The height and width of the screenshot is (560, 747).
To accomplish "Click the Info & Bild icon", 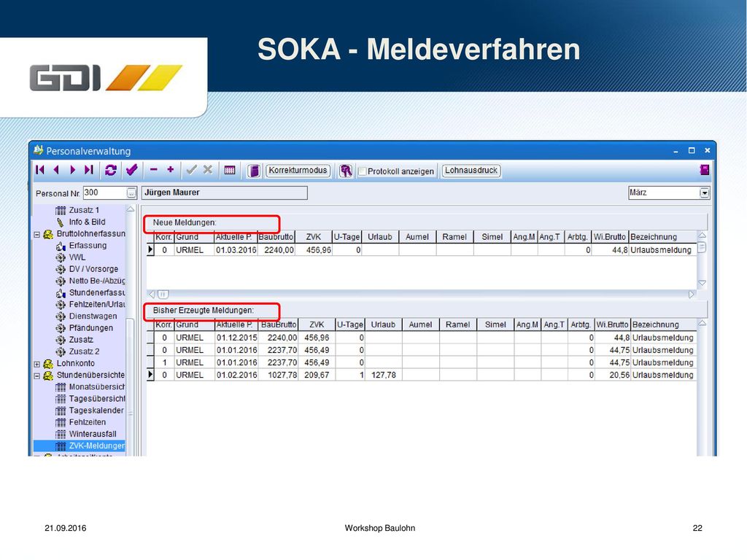I will [61, 222].
